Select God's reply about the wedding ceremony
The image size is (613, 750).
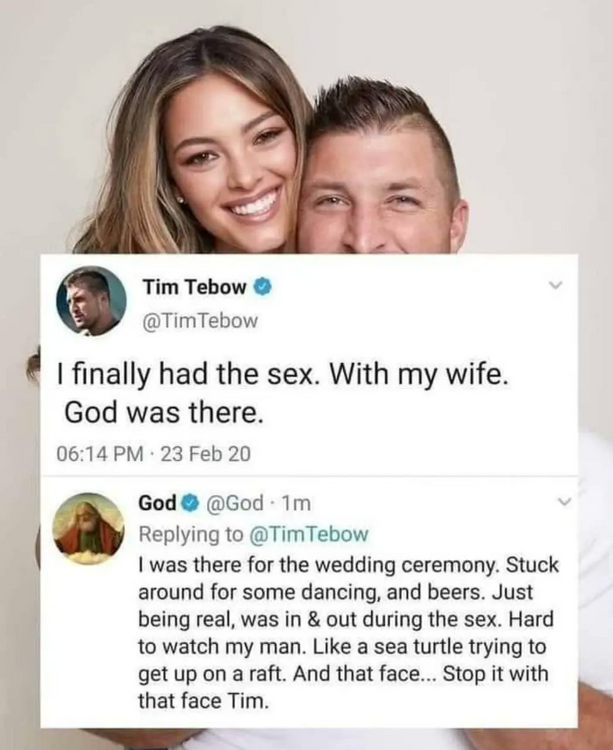pos(348,633)
